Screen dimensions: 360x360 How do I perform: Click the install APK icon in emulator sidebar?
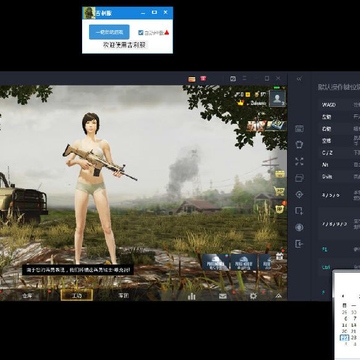point(299,211)
